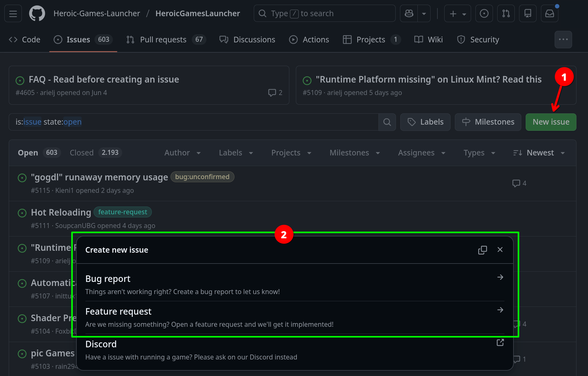Open the notifications inbox icon
The width and height of the screenshot is (588, 376).
coord(549,13)
